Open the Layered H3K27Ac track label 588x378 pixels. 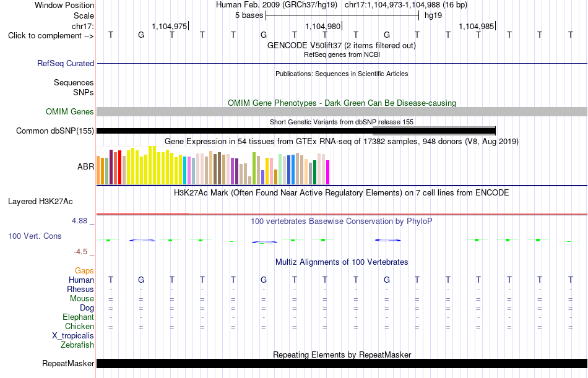coord(40,202)
